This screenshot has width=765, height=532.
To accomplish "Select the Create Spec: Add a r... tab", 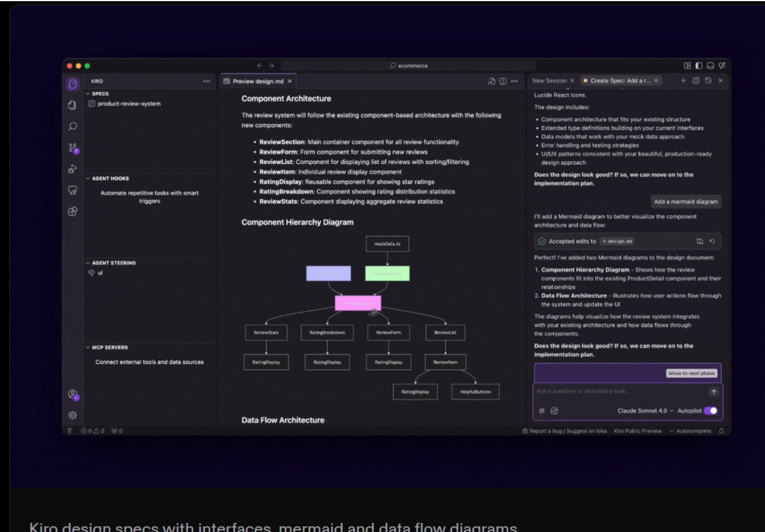I will coord(620,81).
